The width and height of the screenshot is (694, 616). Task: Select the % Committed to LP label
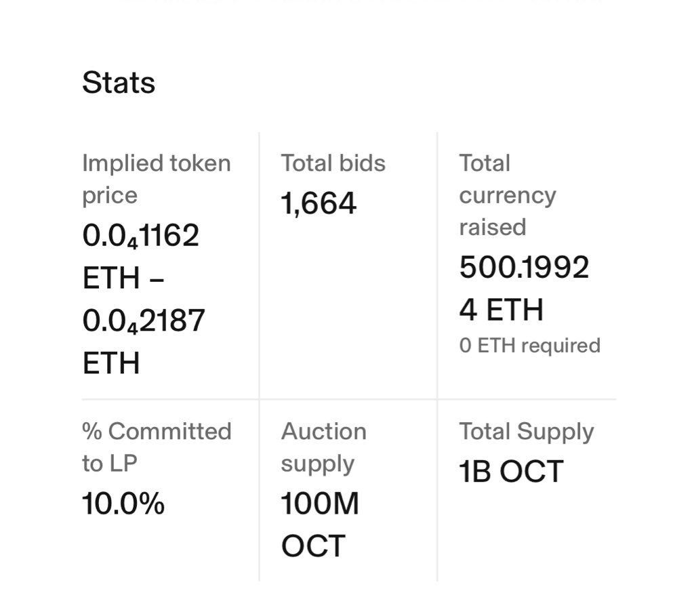tap(157, 447)
